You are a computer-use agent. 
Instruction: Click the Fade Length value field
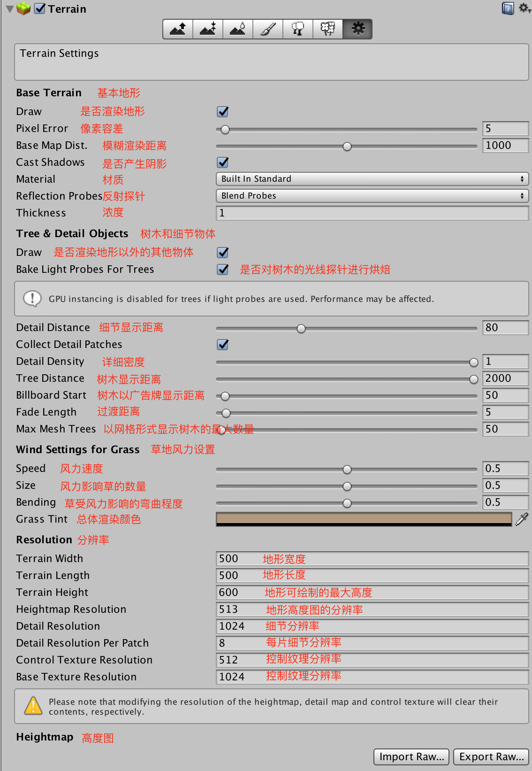click(x=505, y=412)
